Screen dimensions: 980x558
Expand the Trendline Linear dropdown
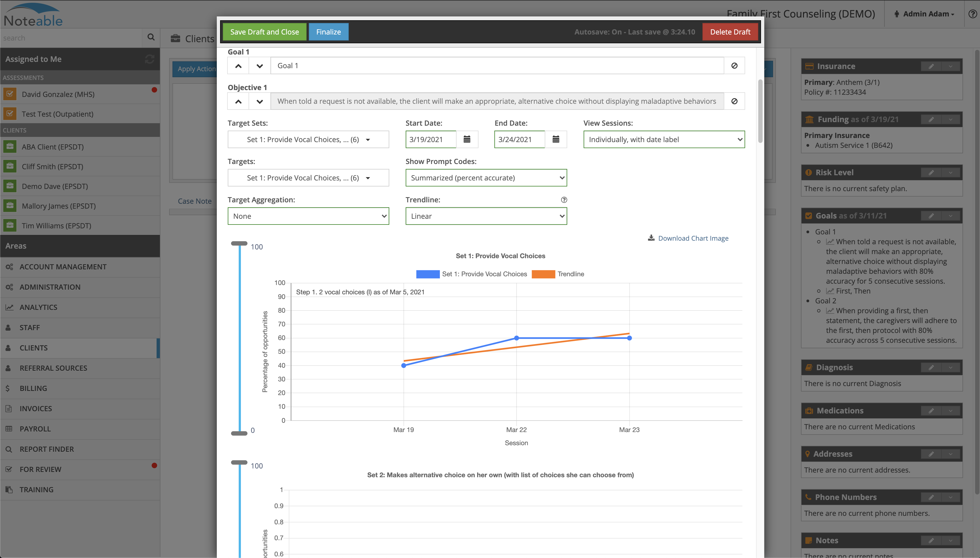tap(486, 216)
